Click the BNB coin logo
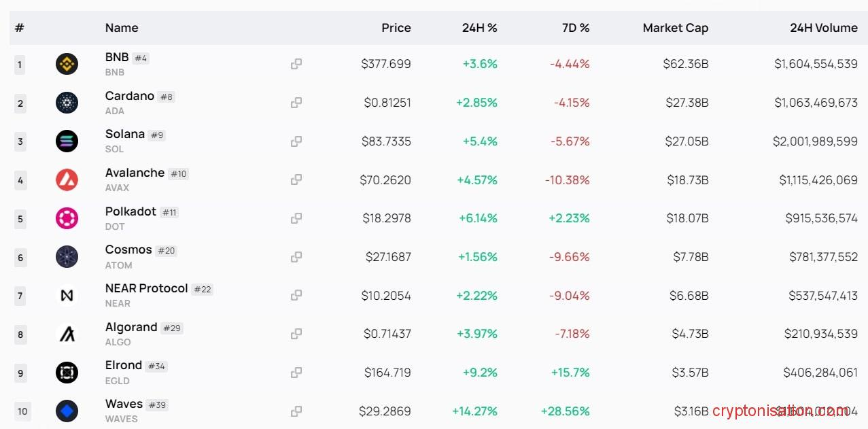This screenshot has width=868, height=429. pyautogui.click(x=67, y=65)
